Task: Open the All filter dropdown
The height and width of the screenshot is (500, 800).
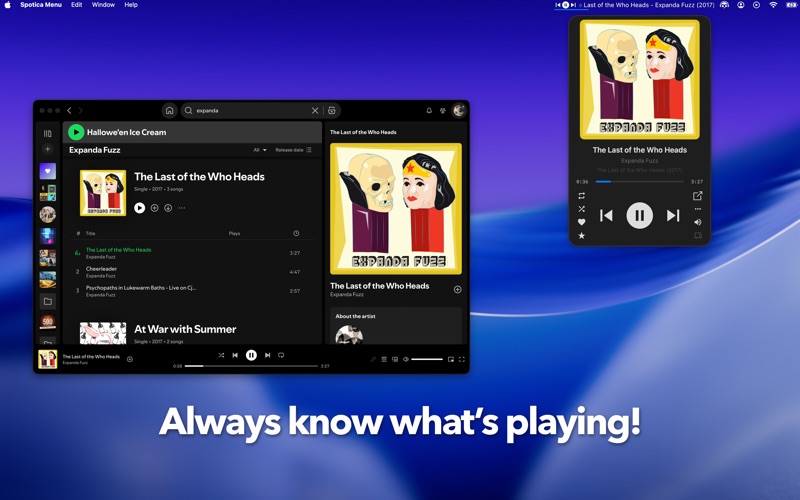Action: tap(260, 150)
